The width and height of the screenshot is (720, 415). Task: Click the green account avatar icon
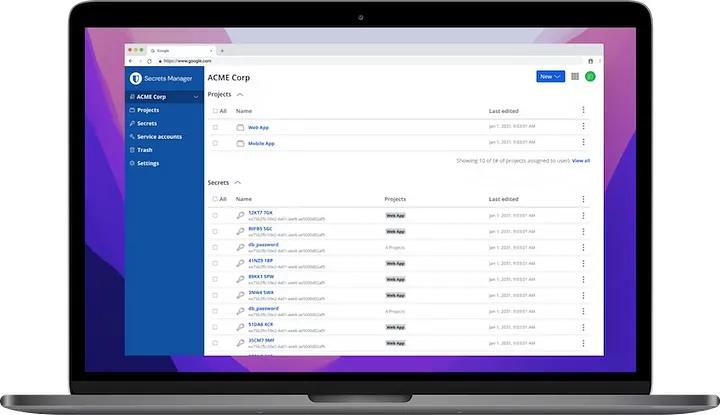click(590, 76)
